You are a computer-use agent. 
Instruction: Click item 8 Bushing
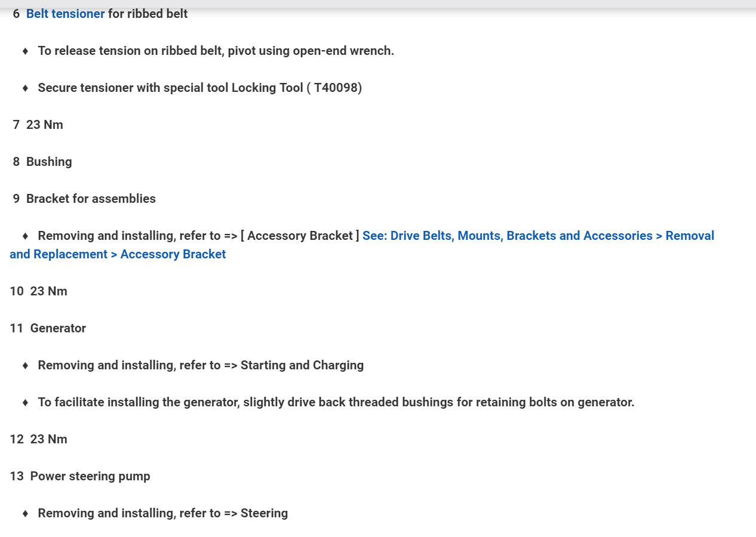[x=49, y=162]
